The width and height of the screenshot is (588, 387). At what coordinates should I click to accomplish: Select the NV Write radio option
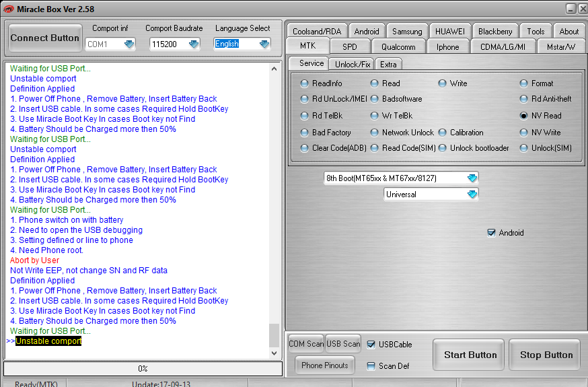click(x=524, y=133)
